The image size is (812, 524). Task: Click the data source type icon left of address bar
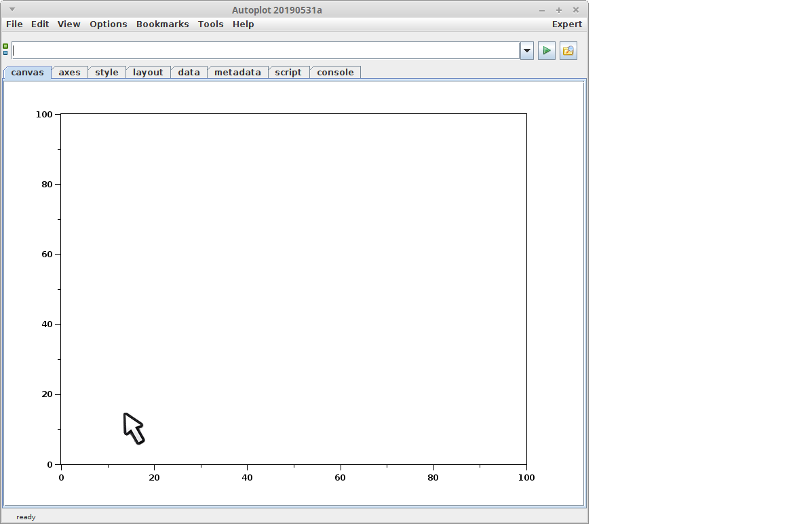click(5, 50)
